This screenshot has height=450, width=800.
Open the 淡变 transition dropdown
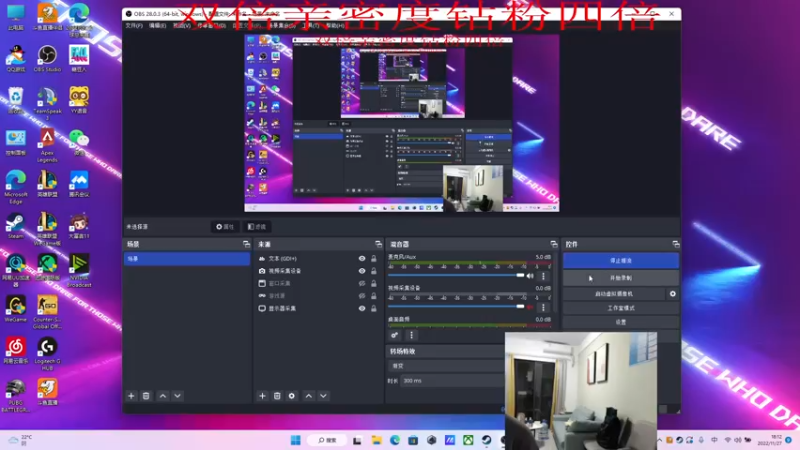click(446, 366)
